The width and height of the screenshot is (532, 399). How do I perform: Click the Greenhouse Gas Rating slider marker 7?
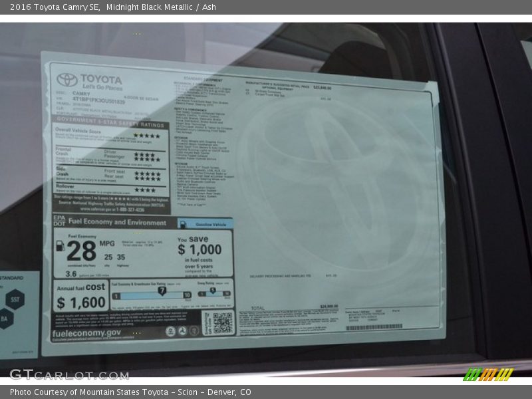162,291
